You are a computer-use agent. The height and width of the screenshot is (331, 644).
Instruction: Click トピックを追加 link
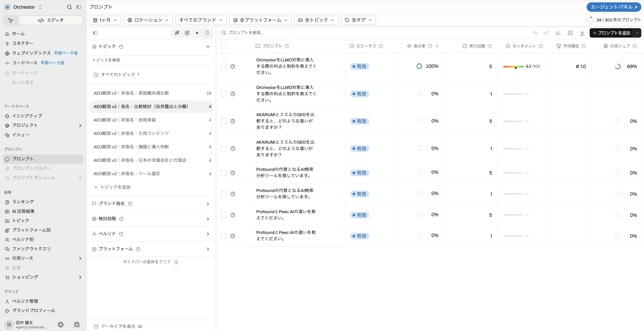112,187
